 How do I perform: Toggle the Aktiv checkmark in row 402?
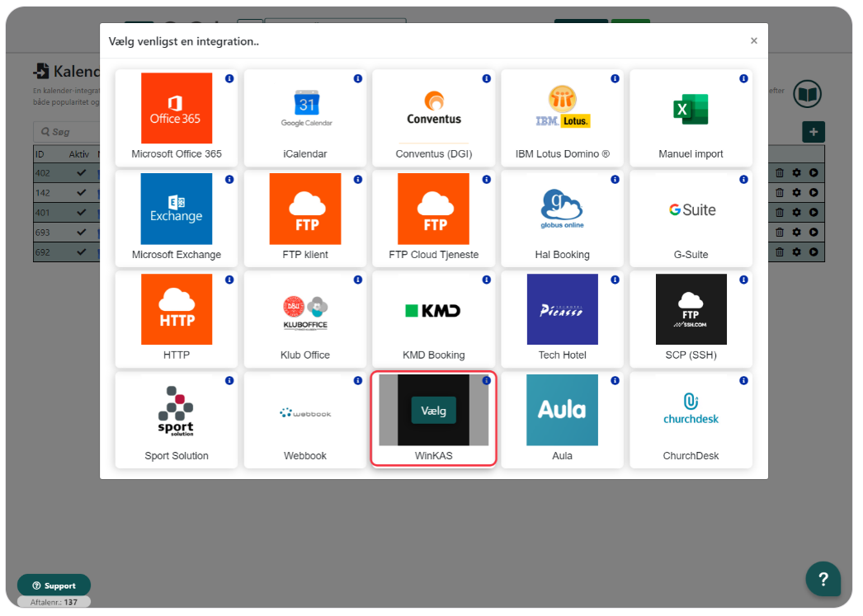pos(82,172)
